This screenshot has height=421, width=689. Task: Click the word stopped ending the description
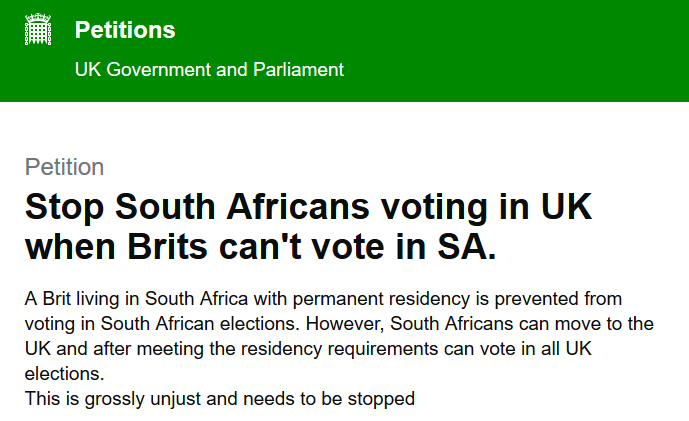click(381, 399)
